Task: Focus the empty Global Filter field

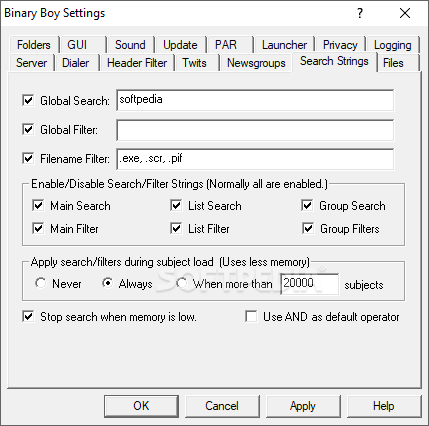Action: pyautogui.click(x=255, y=130)
